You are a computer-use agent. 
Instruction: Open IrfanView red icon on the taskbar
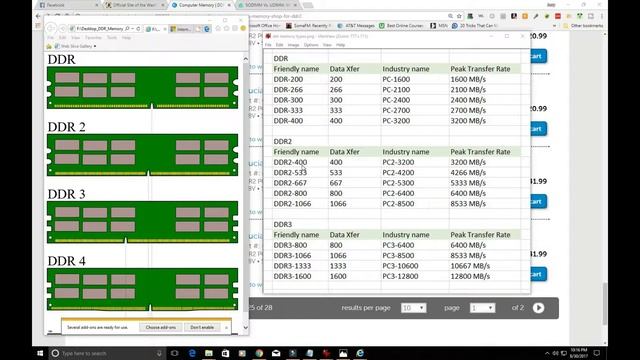(326, 353)
